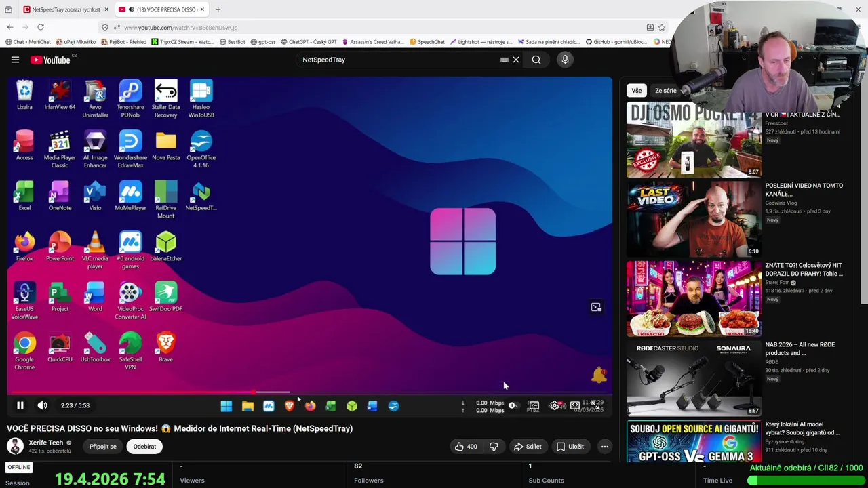Open the tracking protection shield icon
Viewport: 868px width, 488px height.
click(104, 27)
